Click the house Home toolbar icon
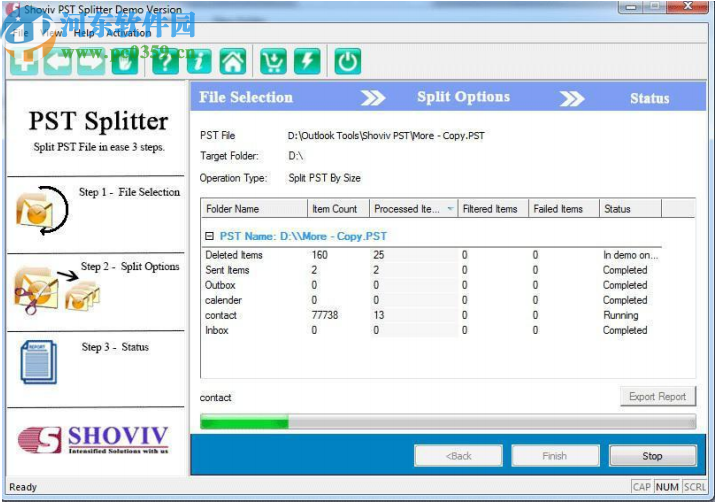The height and width of the screenshot is (503, 716). (233, 61)
